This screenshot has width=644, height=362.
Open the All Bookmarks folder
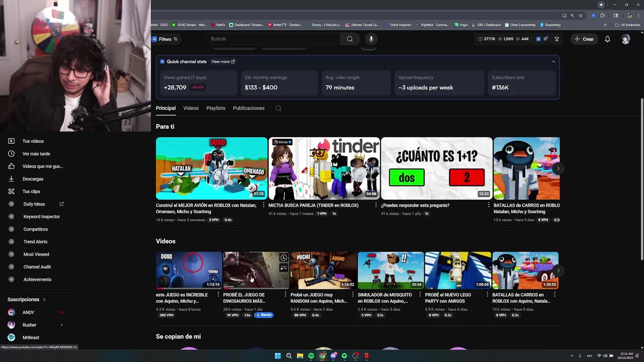tap(628, 25)
